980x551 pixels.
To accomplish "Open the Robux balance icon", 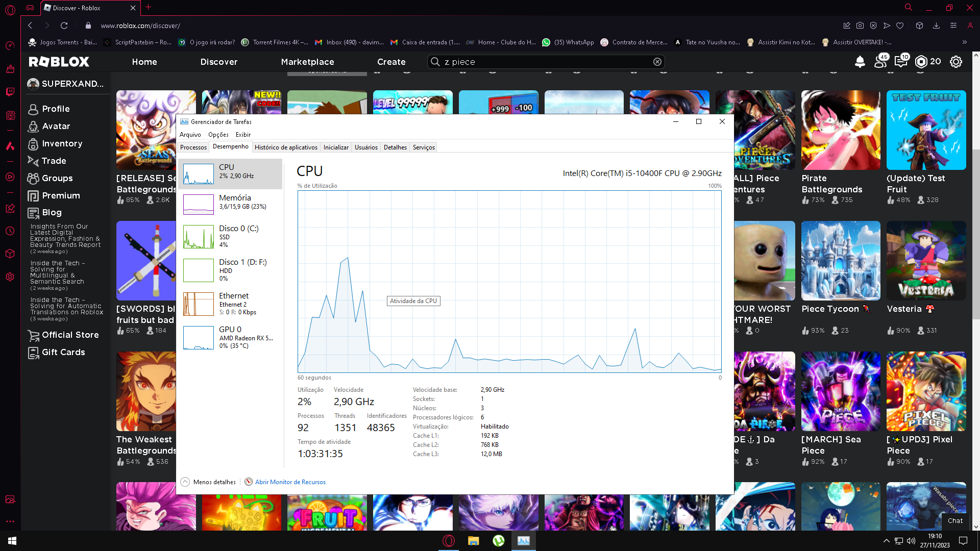I will coord(921,62).
